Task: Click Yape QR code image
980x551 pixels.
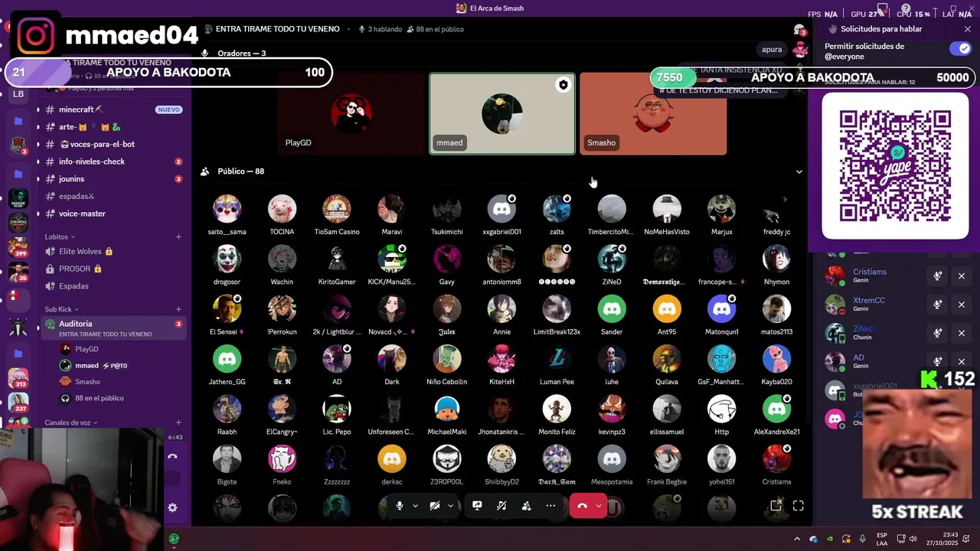Action: (895, 166)
